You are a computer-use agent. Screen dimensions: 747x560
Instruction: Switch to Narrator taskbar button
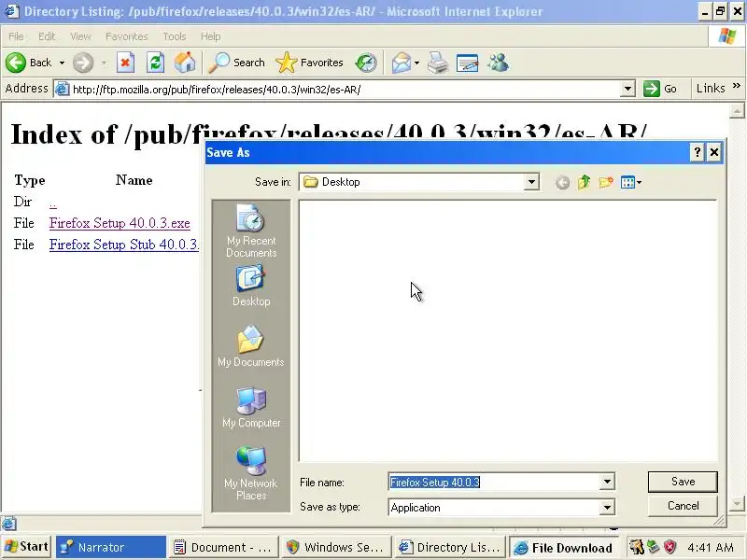pyautogui.click(x=111, y=547)
